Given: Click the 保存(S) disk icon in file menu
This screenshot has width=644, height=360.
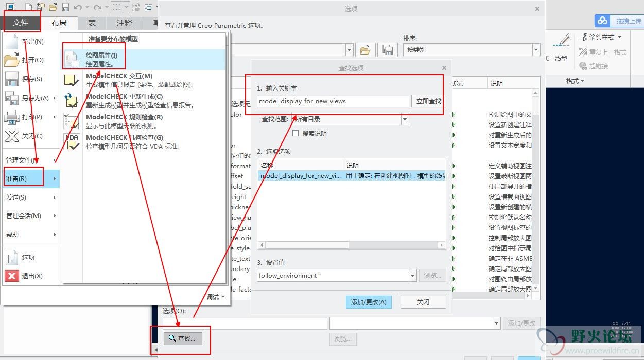Looking at the screenshot, I should point(12,79).
